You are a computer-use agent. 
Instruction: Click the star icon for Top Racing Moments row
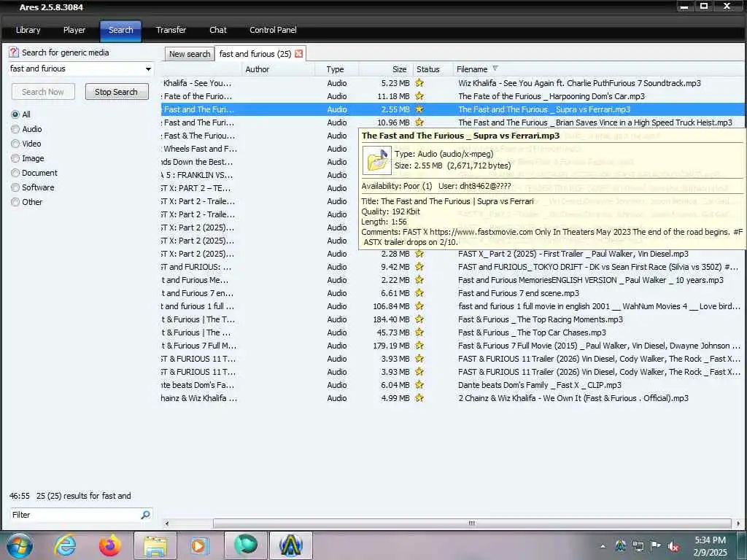click(x=419, y=319)
